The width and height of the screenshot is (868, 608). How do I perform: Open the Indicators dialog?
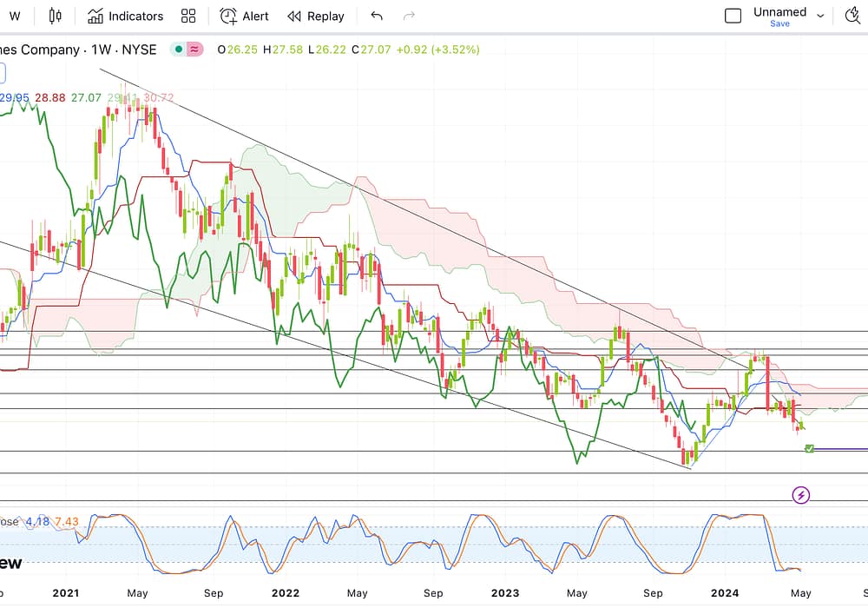[125, 16]
